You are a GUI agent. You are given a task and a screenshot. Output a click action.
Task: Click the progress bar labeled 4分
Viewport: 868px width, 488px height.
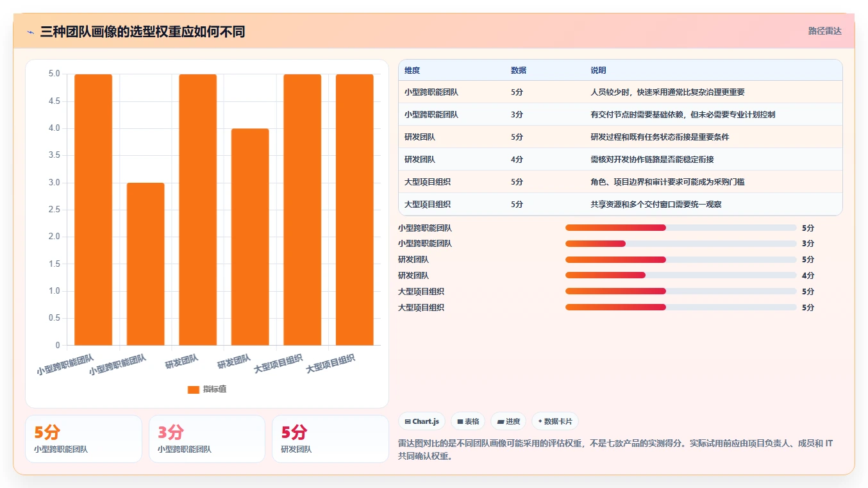[681, 275]
